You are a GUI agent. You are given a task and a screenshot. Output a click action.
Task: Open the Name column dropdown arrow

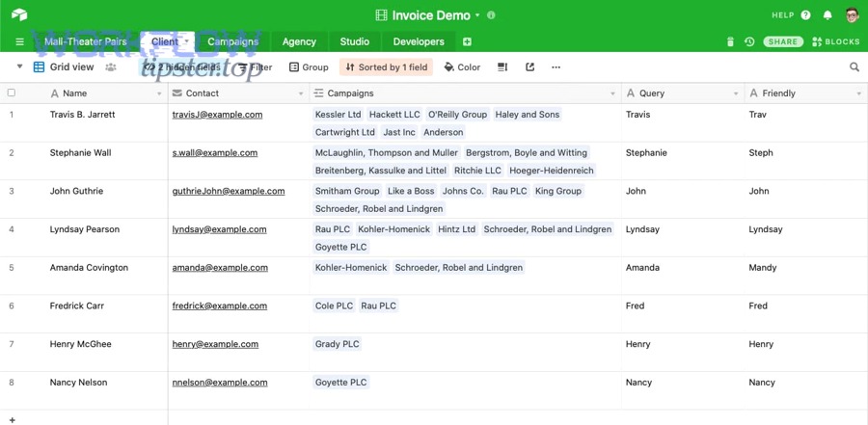click(x=159, y=93)
